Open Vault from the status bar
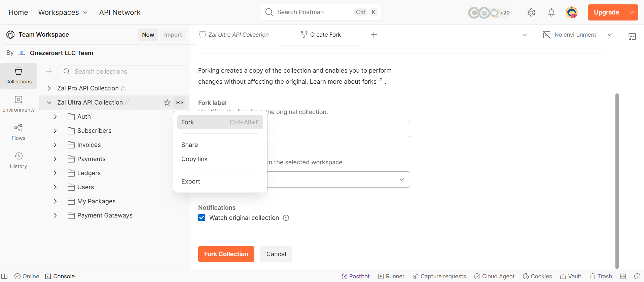644x282 pixels. click(571, 276)
